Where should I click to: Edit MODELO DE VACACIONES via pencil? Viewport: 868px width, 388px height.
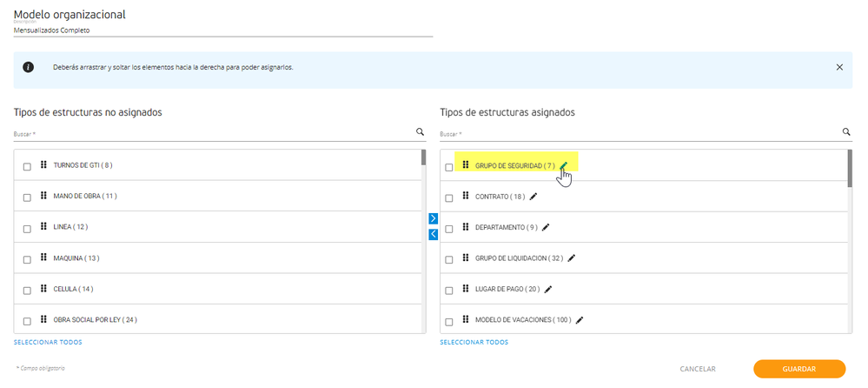click(580, 320)
